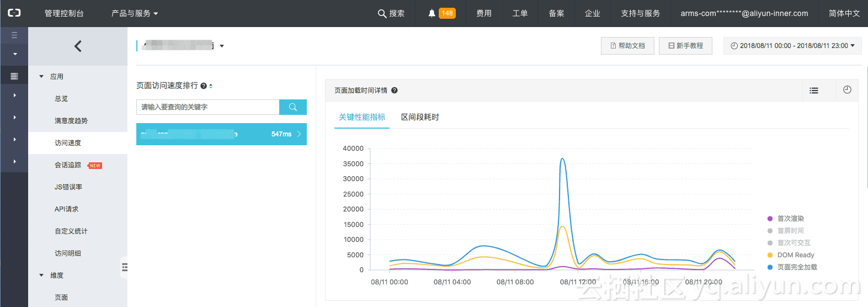Toggle 首屏时间 legend series
The width and height of the screenshot is (868, 307).
(785, 231)
